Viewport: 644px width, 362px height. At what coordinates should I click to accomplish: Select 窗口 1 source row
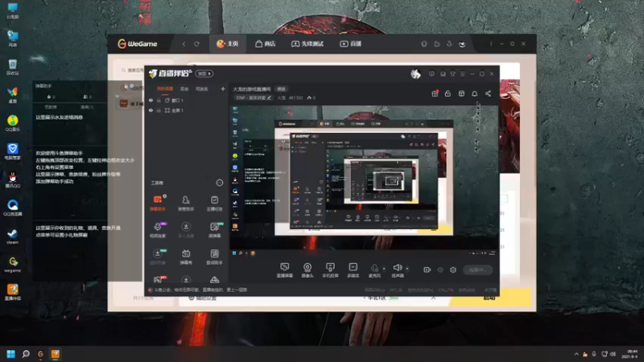pyautogui.click(x=187, y=101)
